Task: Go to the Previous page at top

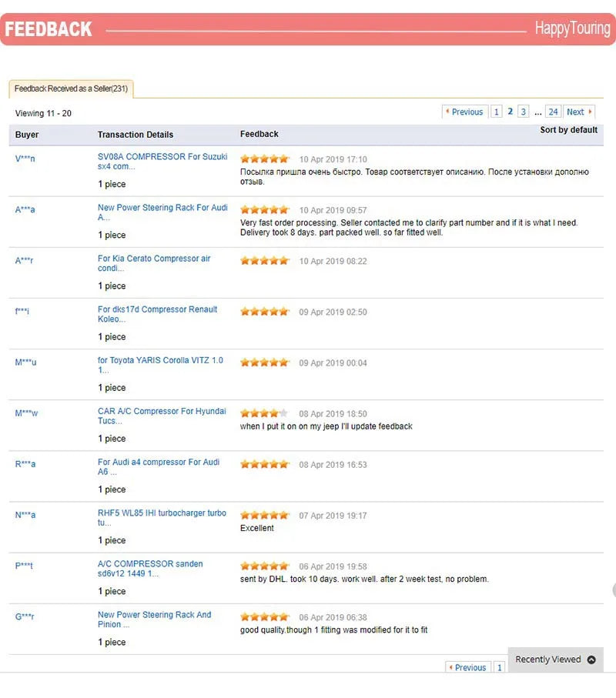Action: (x=464, y=112)
